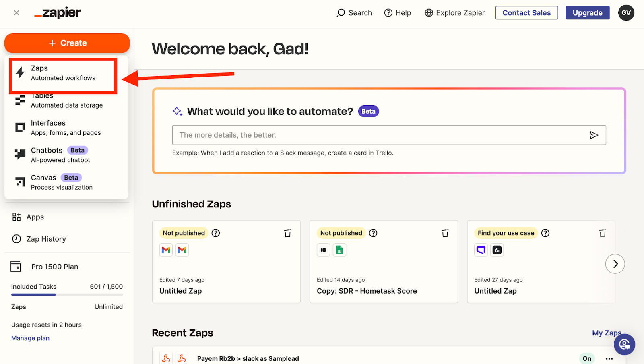Click purple app icon in third zap card
This screenshot has width=644, height=364.
point(481,250)
